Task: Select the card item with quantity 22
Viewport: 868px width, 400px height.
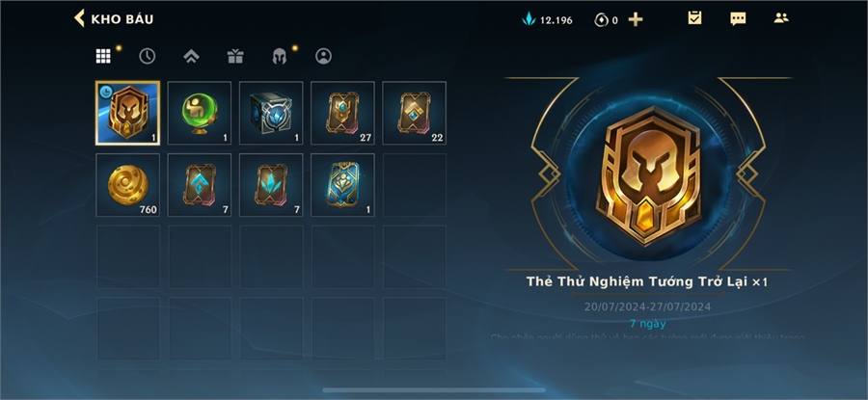Action: [x=414, y=114]
